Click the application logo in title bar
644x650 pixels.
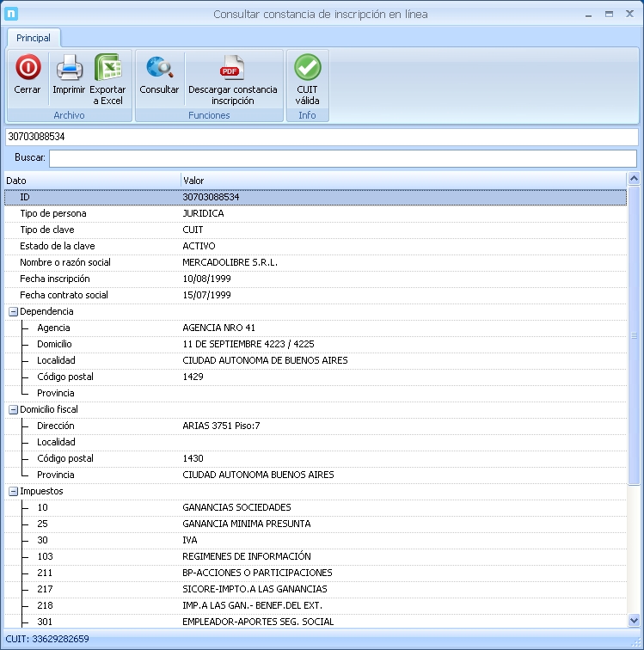pos(11,14)
